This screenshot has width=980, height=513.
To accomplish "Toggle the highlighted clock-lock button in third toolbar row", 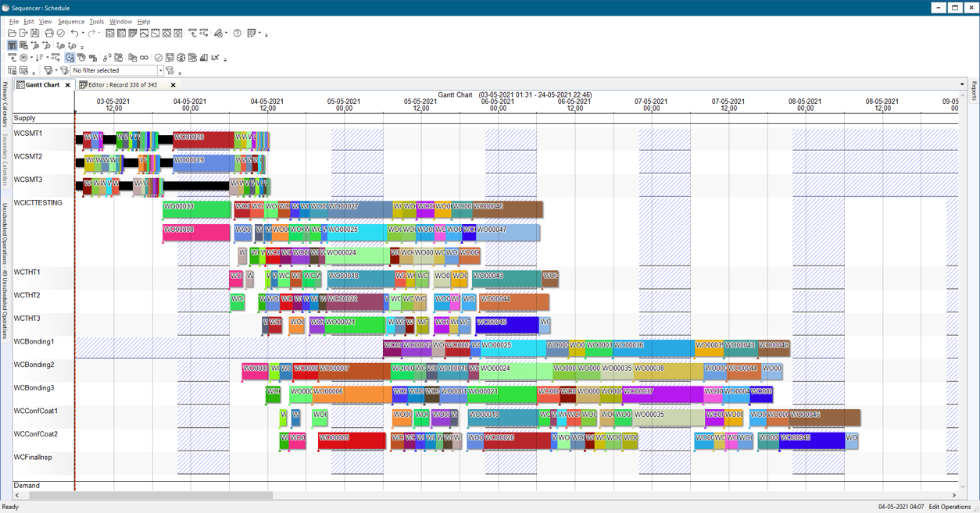I will coord(70,58).
